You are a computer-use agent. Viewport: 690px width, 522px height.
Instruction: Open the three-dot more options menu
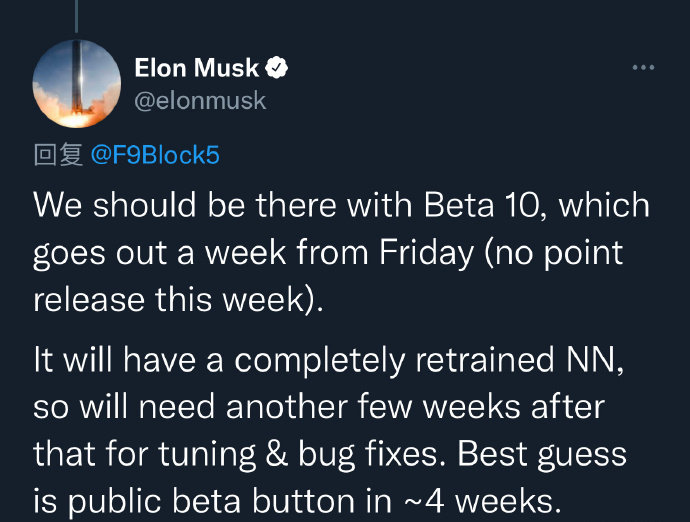[x=643, y=68]
